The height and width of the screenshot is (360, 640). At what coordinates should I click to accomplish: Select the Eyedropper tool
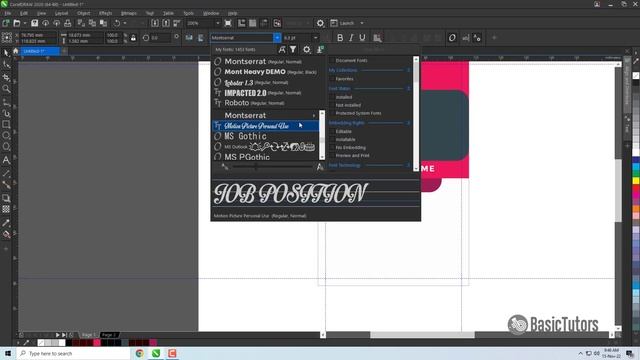6,223
